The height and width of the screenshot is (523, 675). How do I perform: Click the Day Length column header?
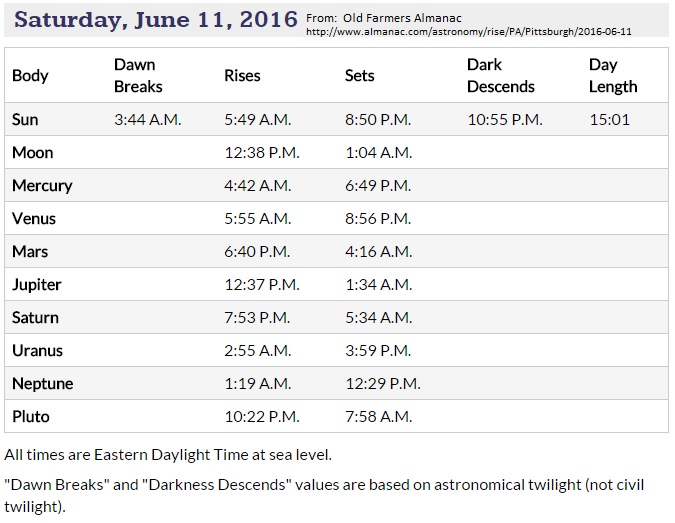point(613,75)
